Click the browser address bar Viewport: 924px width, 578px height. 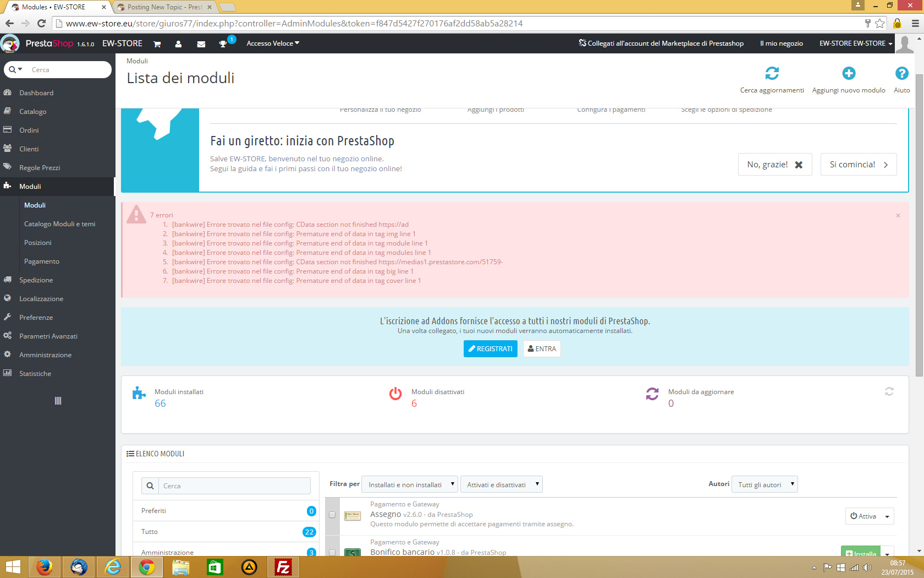pos(462,23)
